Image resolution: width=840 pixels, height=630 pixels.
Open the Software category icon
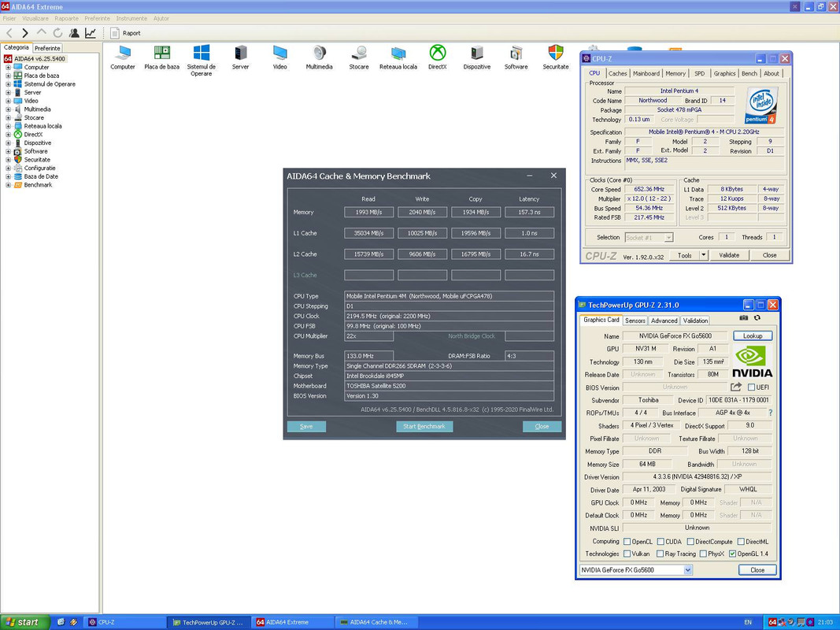pos(516,57)
